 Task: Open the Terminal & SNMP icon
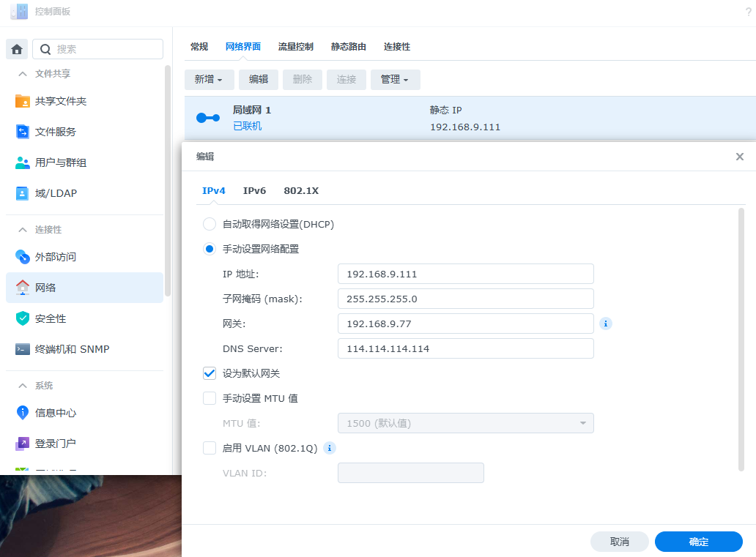point(23,349)
